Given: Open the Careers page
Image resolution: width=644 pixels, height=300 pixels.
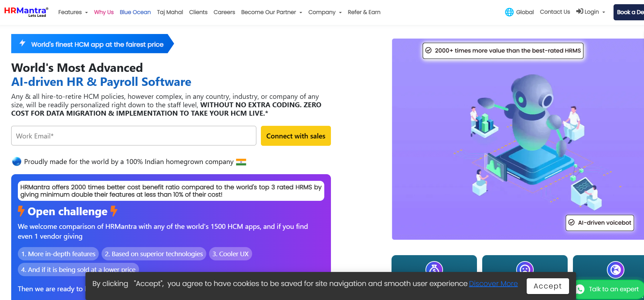Looking at the screenshot, I should click(x=224, y=12).
